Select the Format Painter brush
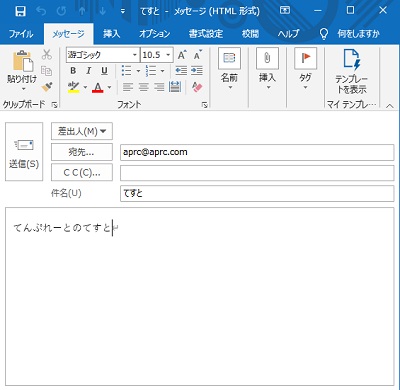This screenshot has height=390, width=400. (47, 87)
